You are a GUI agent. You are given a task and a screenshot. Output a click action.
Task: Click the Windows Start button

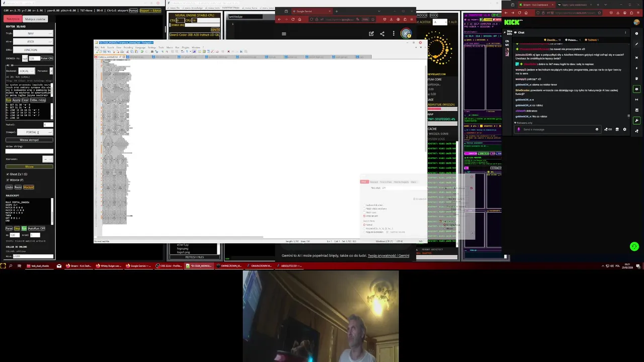point(3,265)
